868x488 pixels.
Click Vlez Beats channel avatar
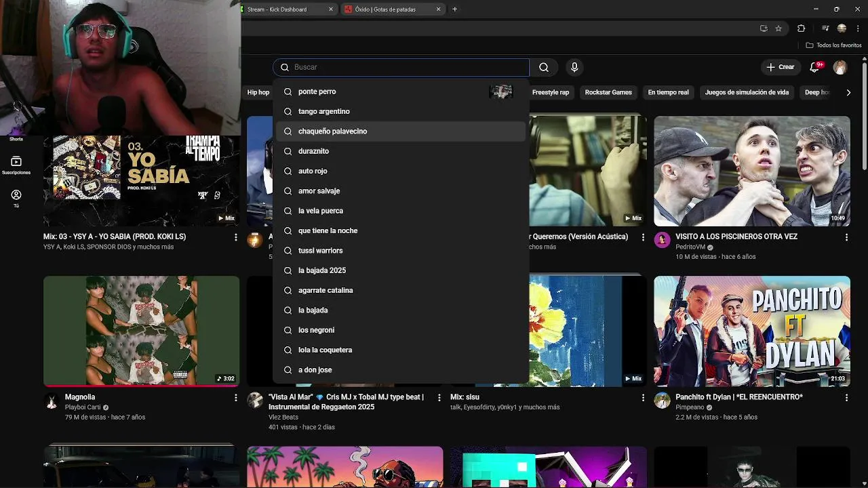coord(255,401)
